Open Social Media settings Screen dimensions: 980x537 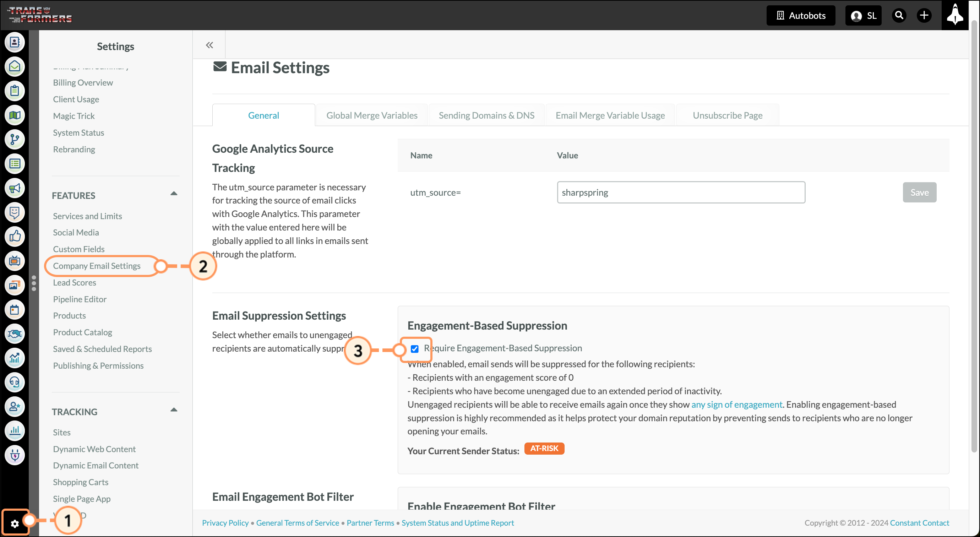[76, 233]
